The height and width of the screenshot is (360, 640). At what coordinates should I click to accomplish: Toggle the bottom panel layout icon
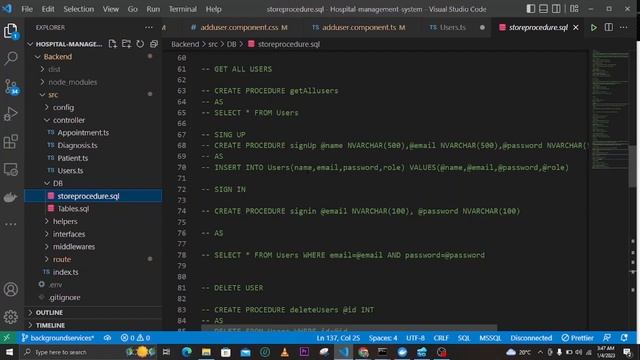[x=543, y=9]
